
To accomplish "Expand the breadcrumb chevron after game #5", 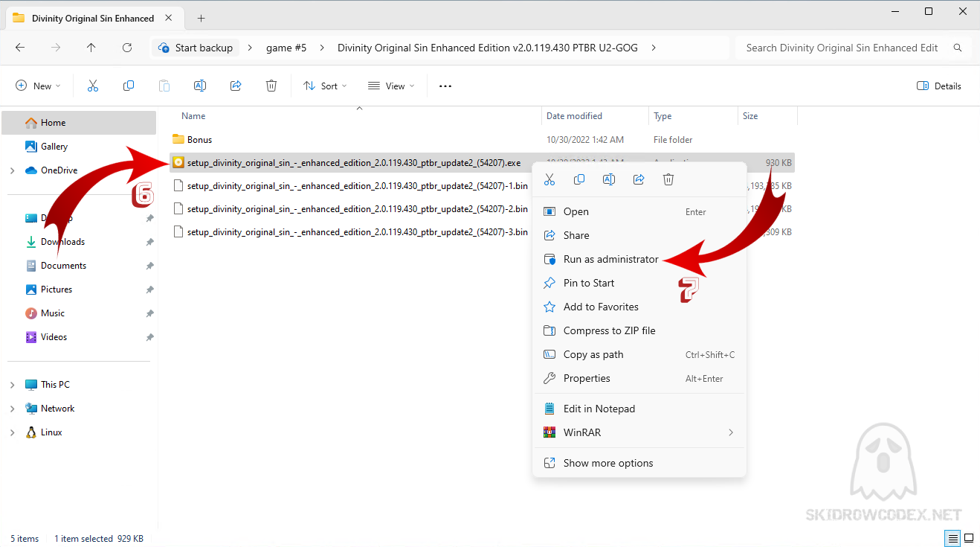I will pyautogui.click(x=322, y=48).
